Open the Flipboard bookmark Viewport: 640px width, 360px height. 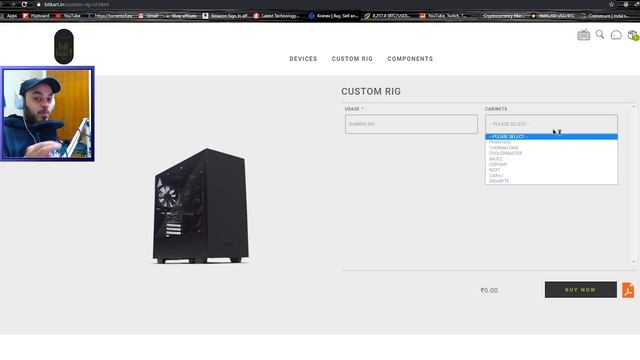coord(36,16)
